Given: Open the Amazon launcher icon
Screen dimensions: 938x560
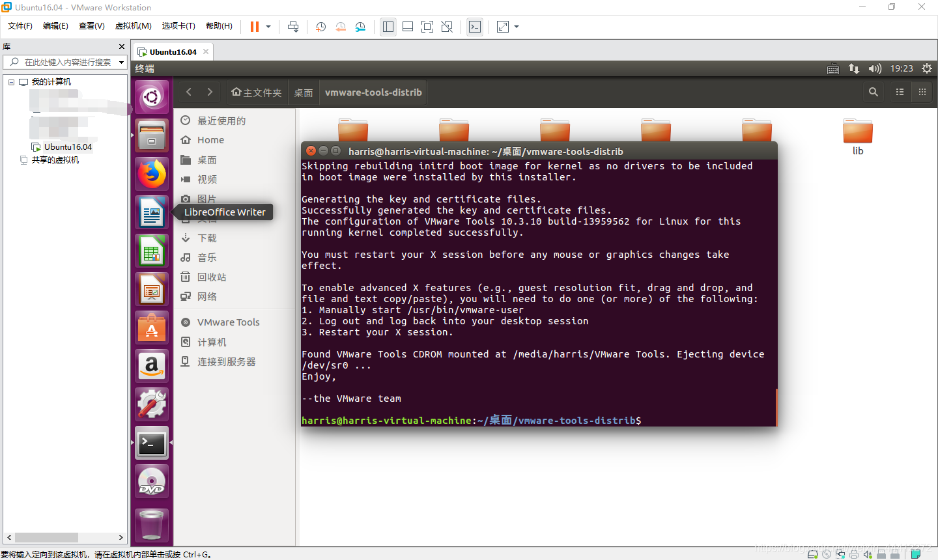Looking at the screenshot, I should coord(152,367).
